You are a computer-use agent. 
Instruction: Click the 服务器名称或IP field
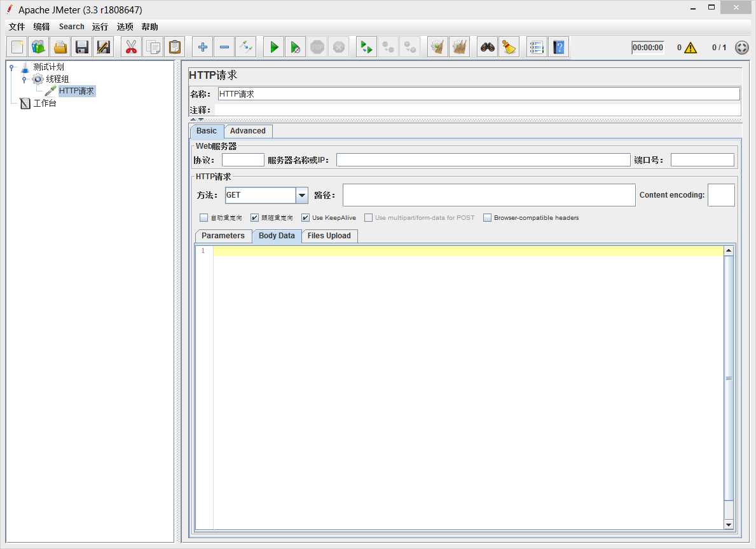tap(483, 160)
